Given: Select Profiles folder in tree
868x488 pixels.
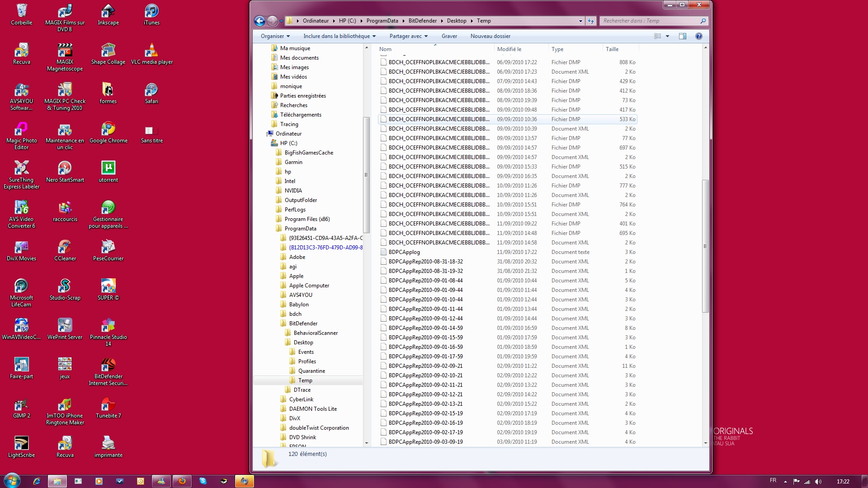Looking at the screenshot, I should tap(307, 361).
